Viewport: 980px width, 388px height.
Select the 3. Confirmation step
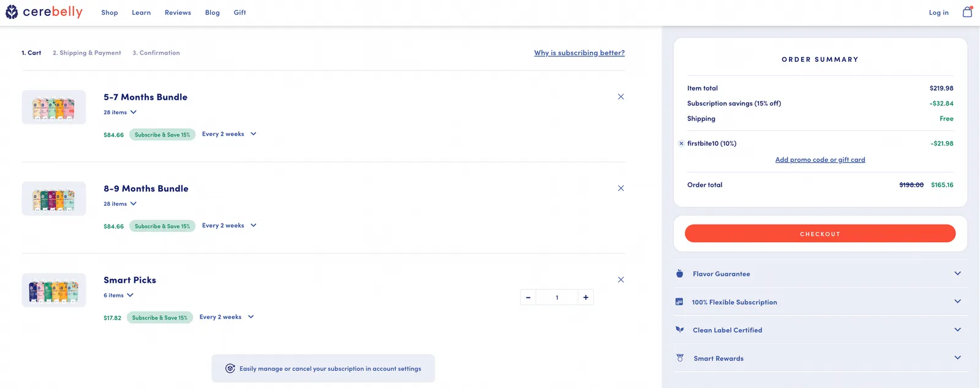pos(156,53)
